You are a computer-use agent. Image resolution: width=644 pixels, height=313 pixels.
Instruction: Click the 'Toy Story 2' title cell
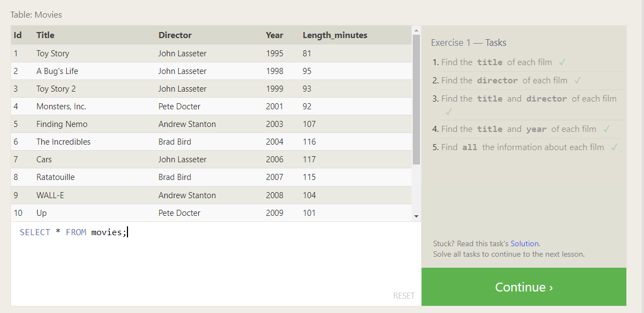56,89
